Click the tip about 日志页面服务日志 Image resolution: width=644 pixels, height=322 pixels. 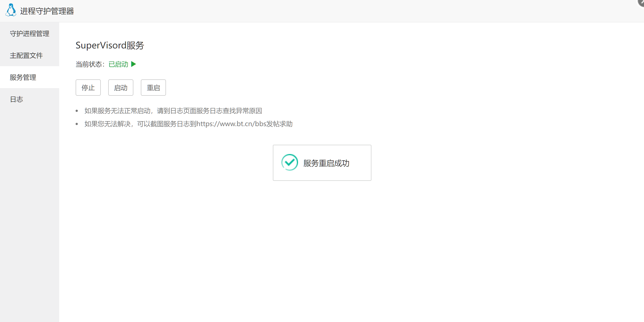[x=173, y=111]
